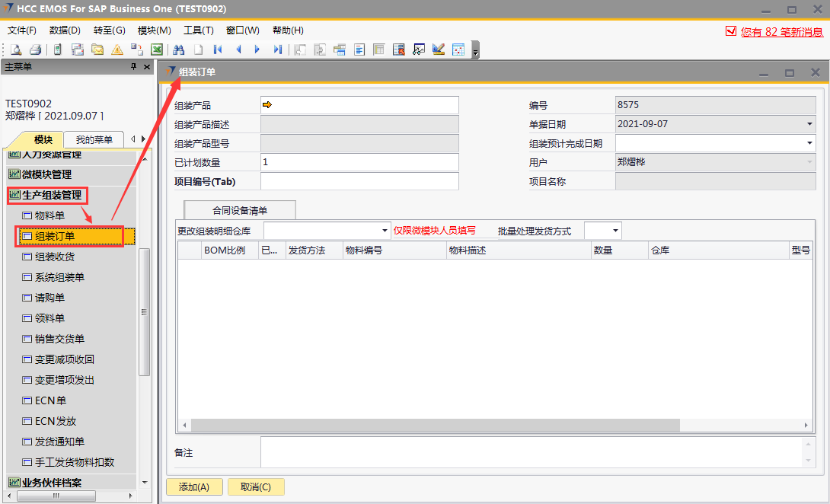Click the orange arrow in 组装产品 field

click(267, 105)
